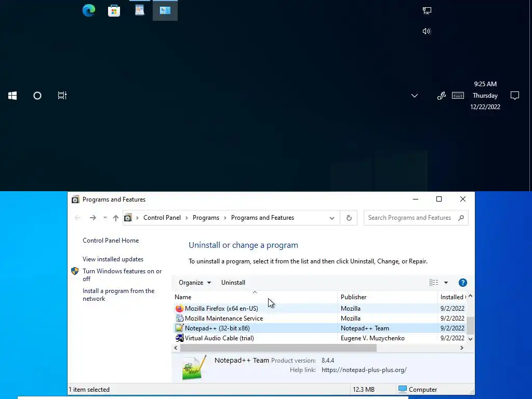This screenshot has height=399, width=532.
Task: Select Mozilla Firefox (x64 en-US) row
Action: coord(320,309)
